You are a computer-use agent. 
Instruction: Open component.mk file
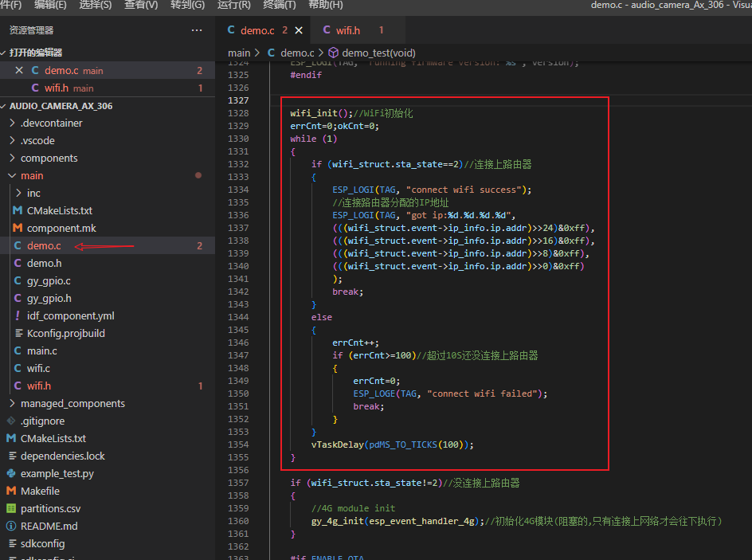[60, 229]
